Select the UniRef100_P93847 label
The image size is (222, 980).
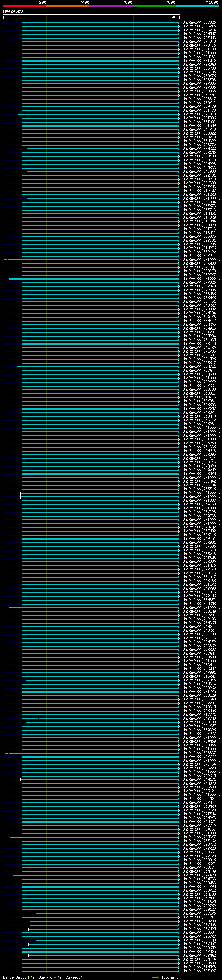(199, 99)
